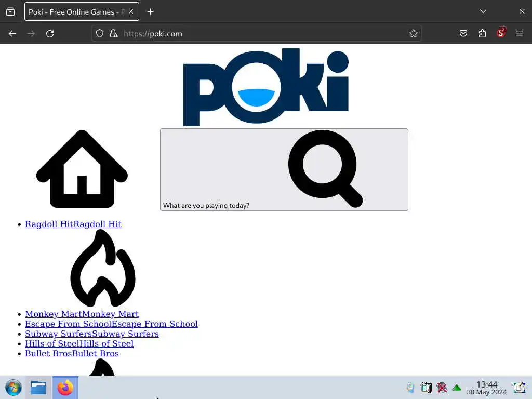Click the flame icon above Monkey Mart
532x399 pixels.
[x=103, y=268]
